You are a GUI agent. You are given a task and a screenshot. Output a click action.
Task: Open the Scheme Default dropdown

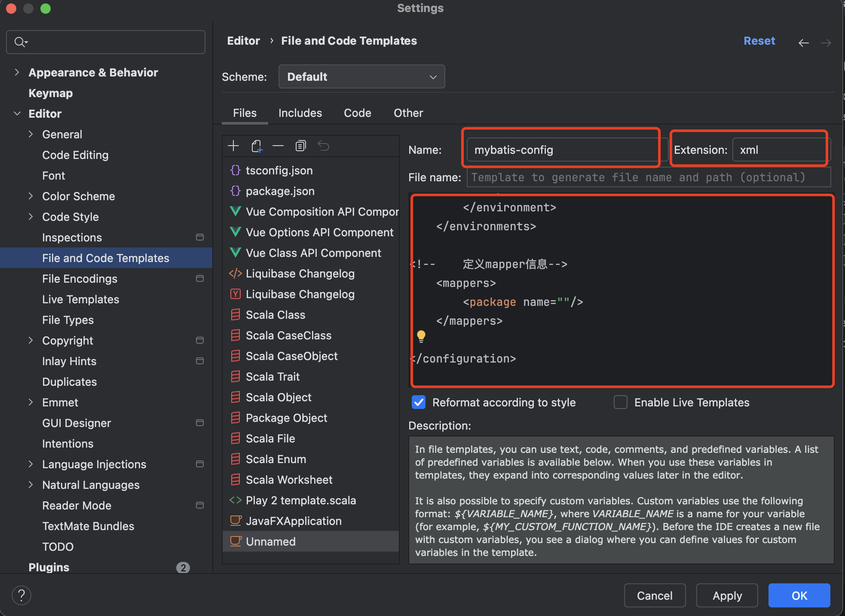click(x=361, y=77)
